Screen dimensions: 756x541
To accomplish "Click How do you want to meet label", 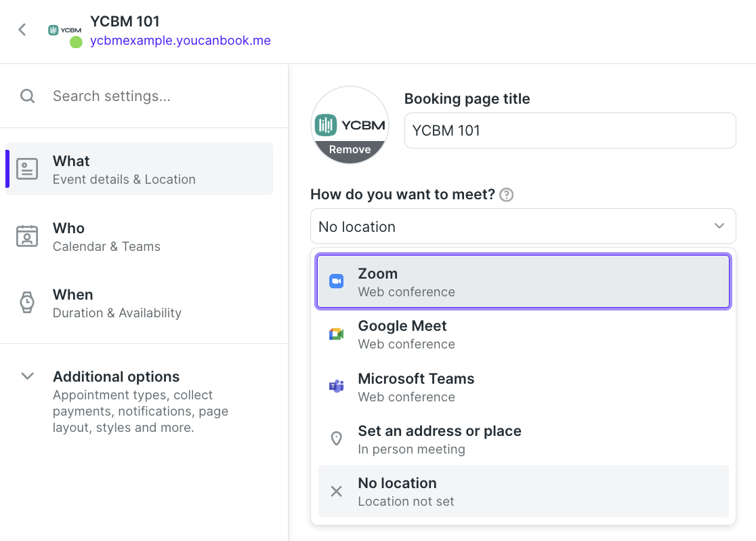I will coord(402,195).
